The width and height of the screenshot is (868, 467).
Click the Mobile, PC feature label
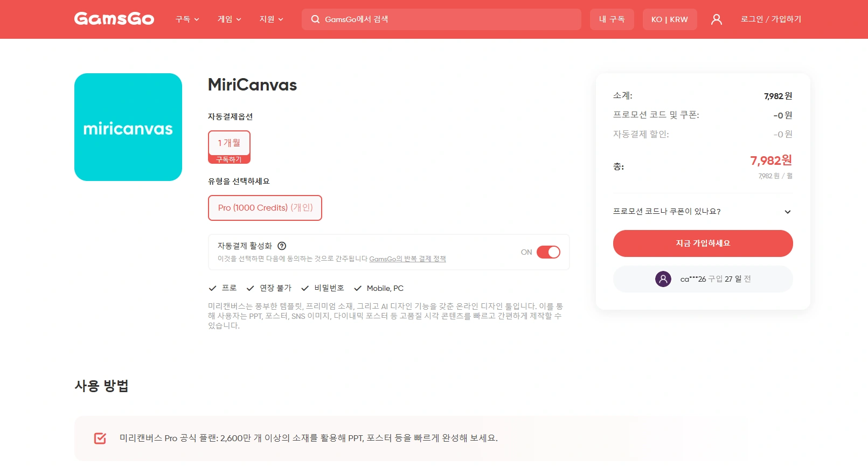pyautogui.click(x=385, y=288)
